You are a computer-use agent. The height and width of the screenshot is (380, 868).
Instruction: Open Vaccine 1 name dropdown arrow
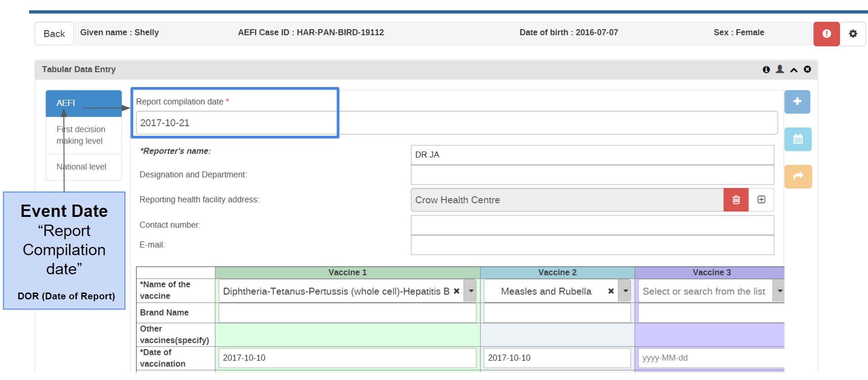pos(471,291)
